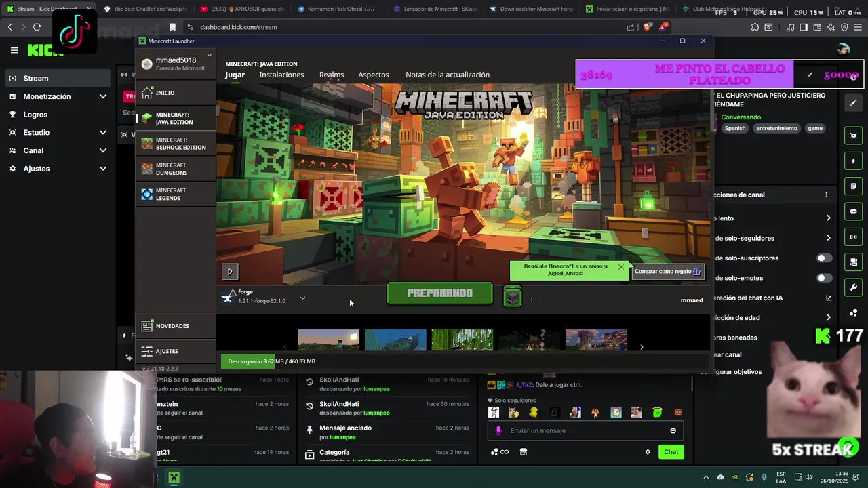Open Minecraft Dungeons in the launcher sidebar
The image size is (868, 488).
tap(176, 169)
